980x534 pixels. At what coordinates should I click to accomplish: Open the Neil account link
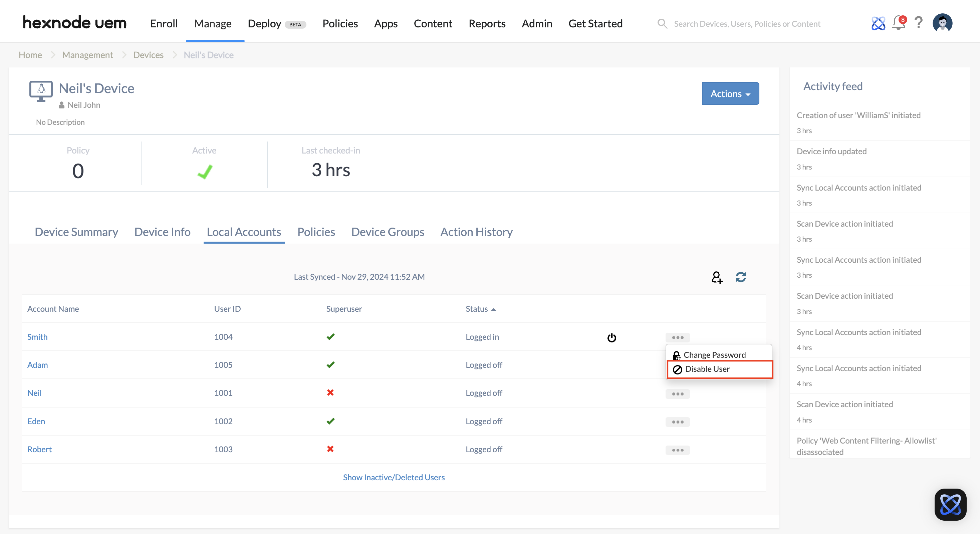(x=34, y=393)
